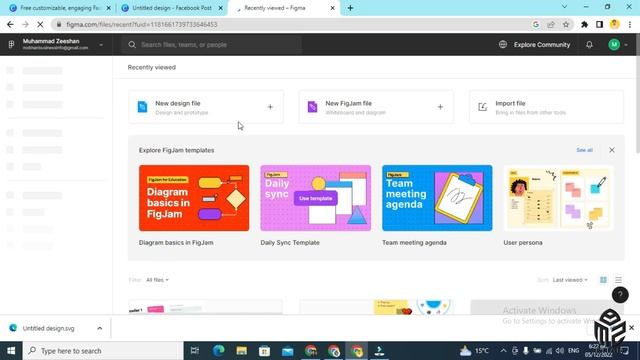
Task: Open Chrome extensions puzzle icon
Action: tap(584, 24)
